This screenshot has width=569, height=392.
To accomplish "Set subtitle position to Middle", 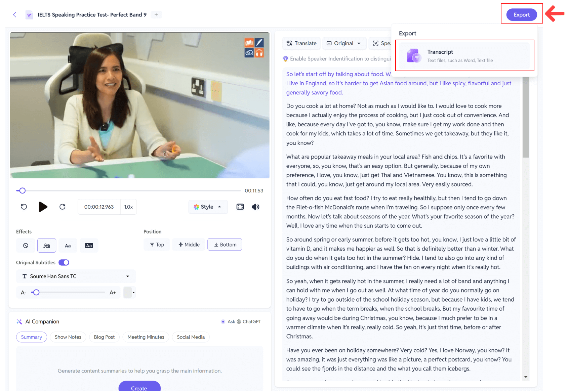I will pos(189,245).
